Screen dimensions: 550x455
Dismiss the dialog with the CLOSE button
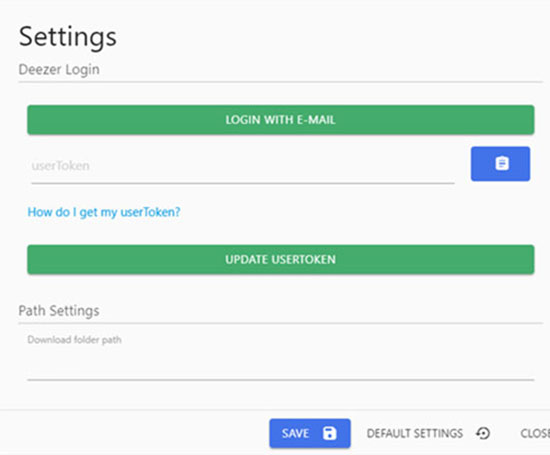pos(535,433)
